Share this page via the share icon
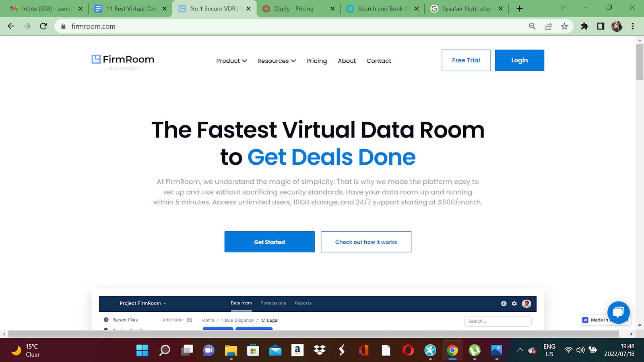The width and height of the screenshot is (644, 362). click(x=548, y=26)
